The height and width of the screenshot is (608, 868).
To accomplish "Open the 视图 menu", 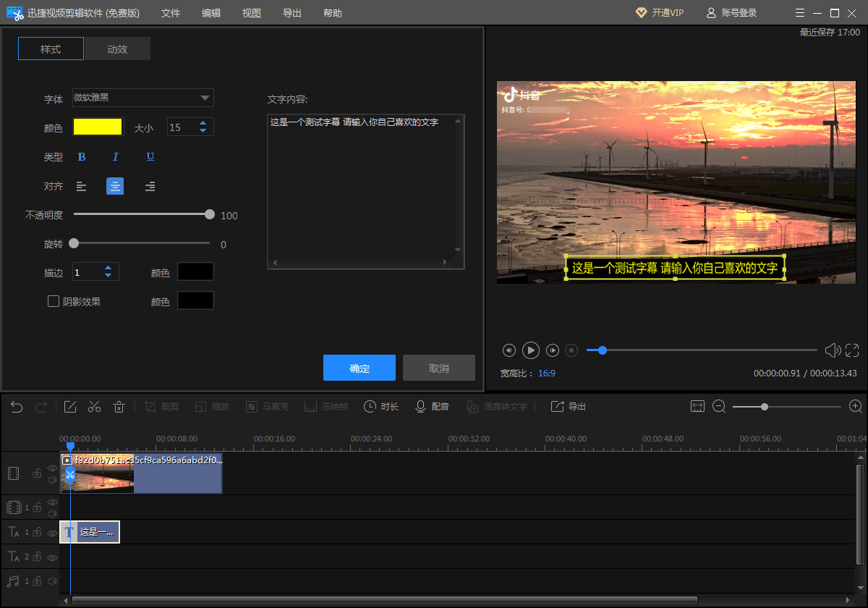I will [252, 13].
